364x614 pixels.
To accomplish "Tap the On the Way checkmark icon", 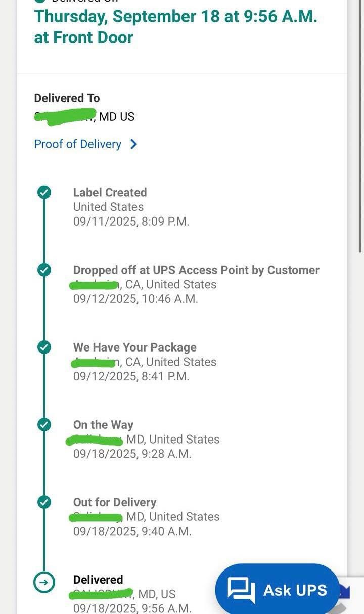I will pos(44,425).
